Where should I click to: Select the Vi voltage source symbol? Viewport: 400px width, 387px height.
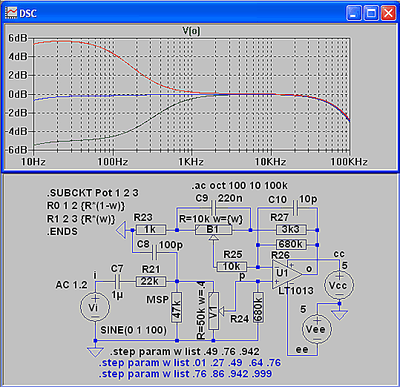click(95, 307)
